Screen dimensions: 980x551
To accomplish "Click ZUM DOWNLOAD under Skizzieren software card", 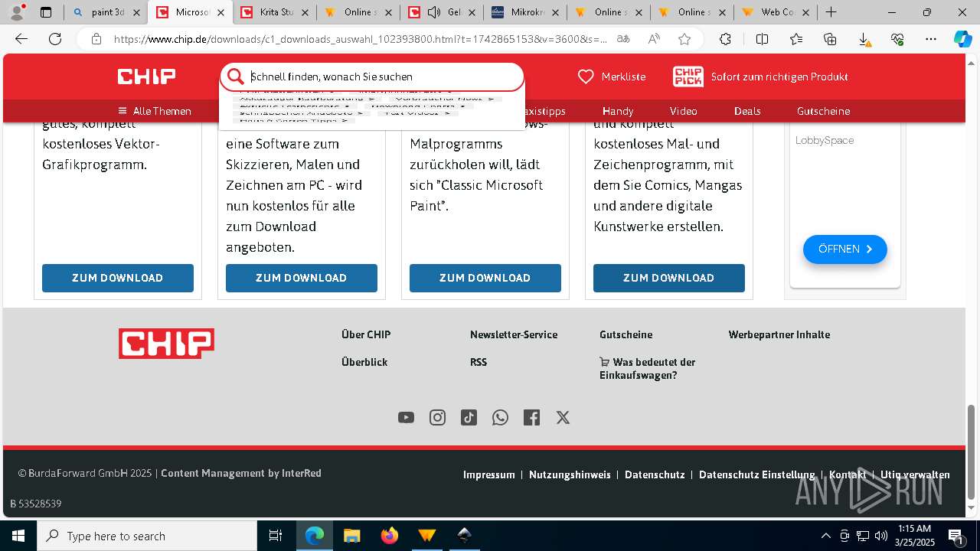I will [302, 278].
